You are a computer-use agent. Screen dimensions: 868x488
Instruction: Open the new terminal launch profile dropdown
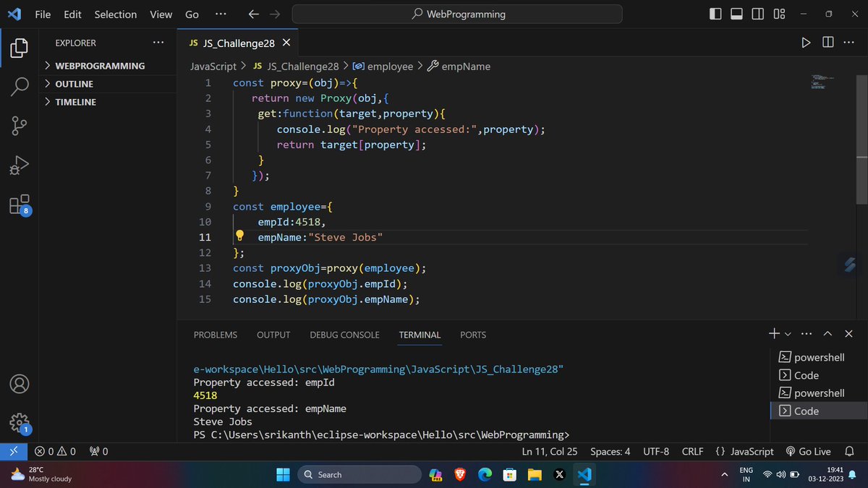tap(788, 334)
